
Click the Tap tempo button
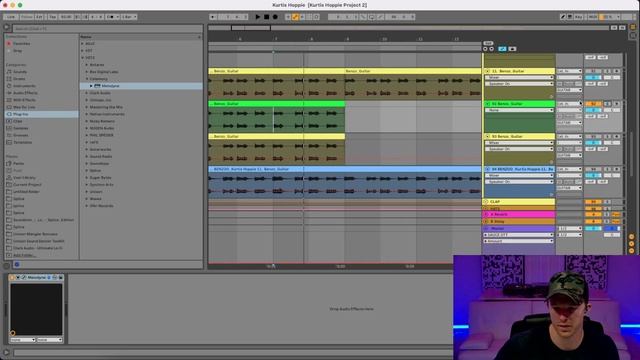pyautogui.click(x=52, y=17)
